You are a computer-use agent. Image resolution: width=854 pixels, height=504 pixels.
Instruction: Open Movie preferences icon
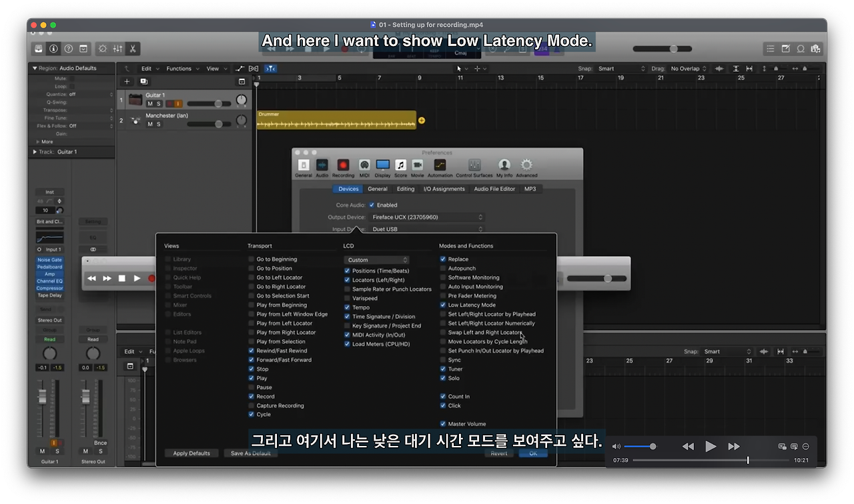tap(418, 167)
